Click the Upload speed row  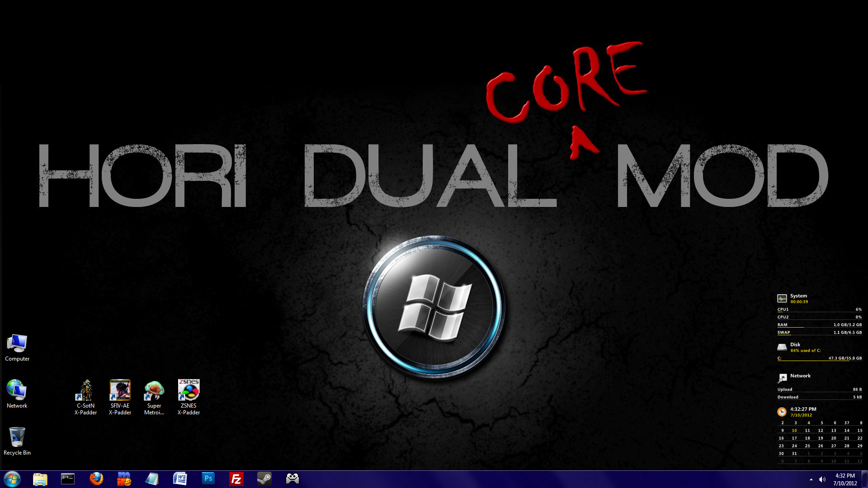(x=819, y=389)
